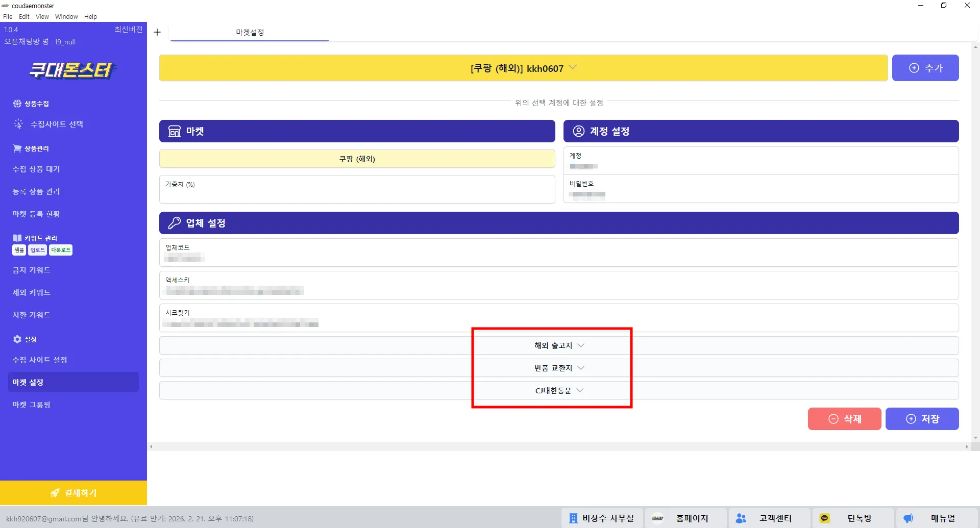
Task: Click the KakaoTalk icon for 단톡방
Action: pyautogui.click(x=824, y=518)
